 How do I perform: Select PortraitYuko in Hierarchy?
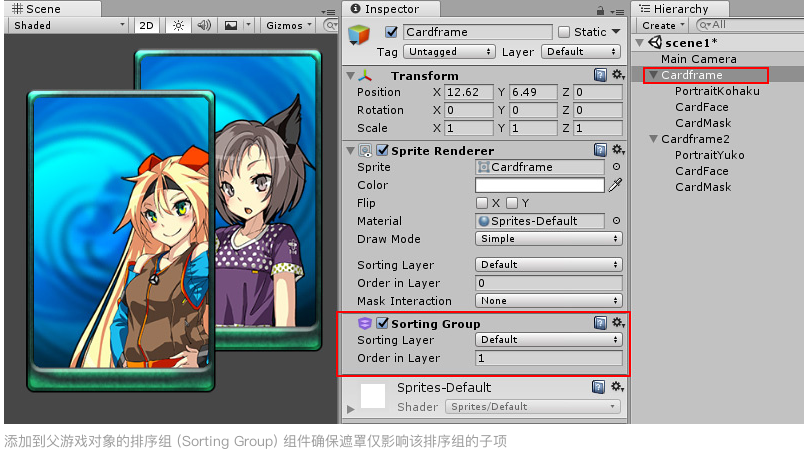(x=710, y=155)
